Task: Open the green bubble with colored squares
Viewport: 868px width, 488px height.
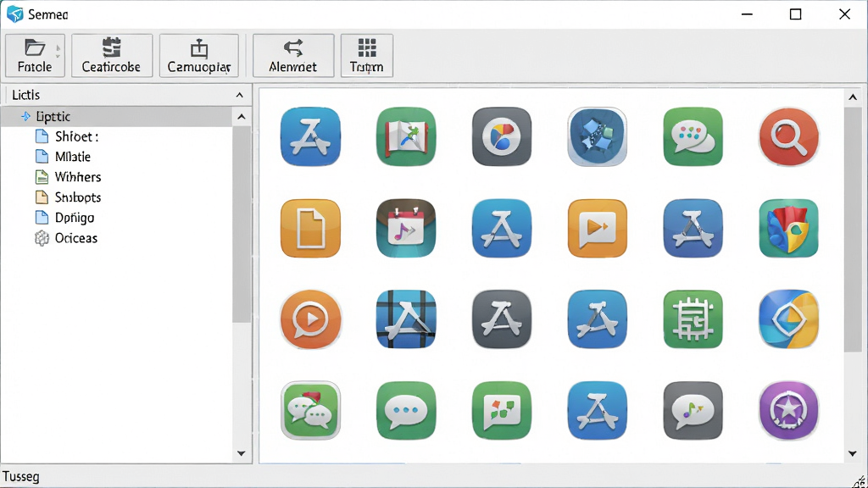Action: coord(502,411)
